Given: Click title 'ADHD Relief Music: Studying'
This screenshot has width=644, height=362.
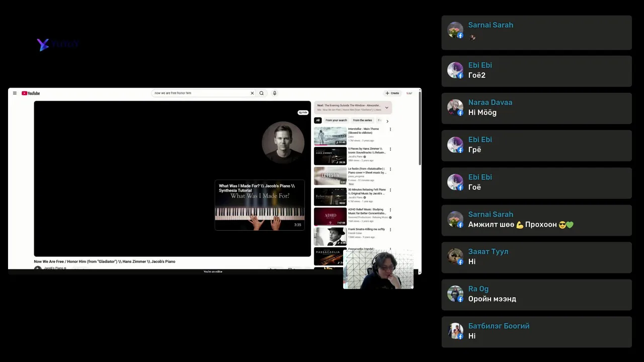Looking at the screenshot, I should pos(367,211).
